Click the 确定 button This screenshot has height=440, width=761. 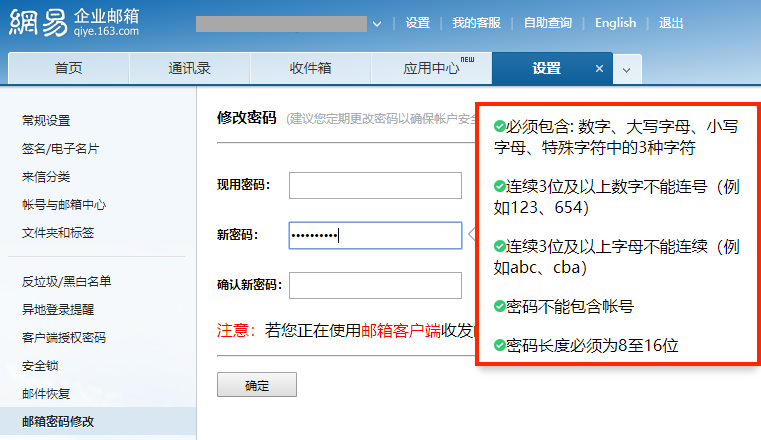point(257,385)
